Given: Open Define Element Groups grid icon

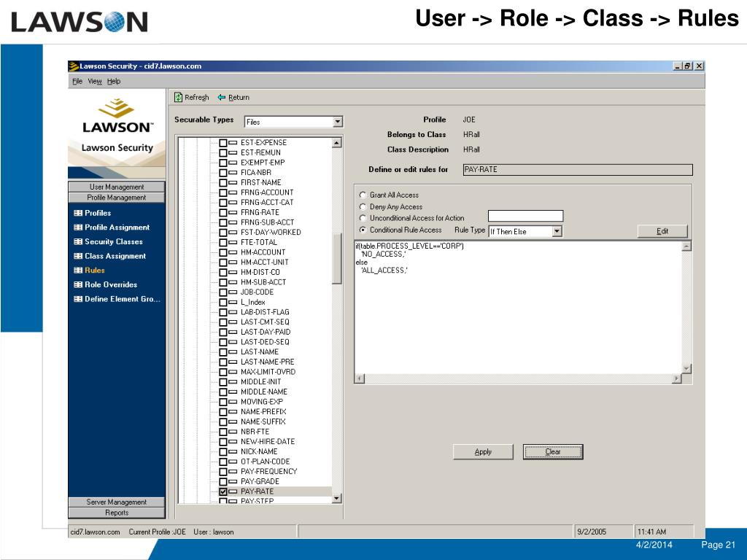Looking at the screenshot, I should [78, 298].
